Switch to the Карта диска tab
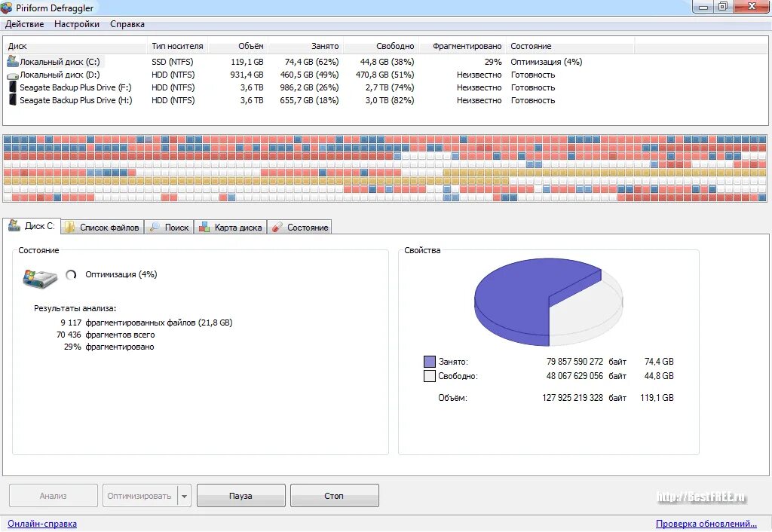Image resolution: width=772 pixels, height=532 pixels. (231, 227)
